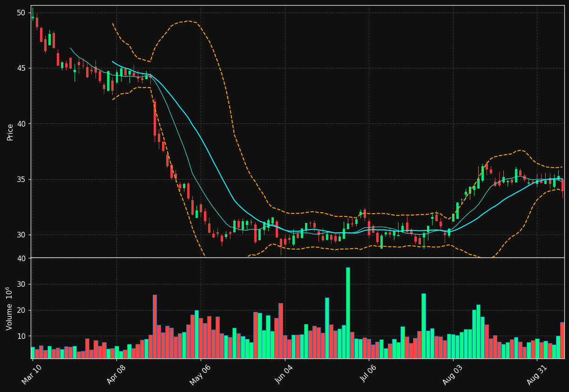569x392 pixels.
Task: Click the price axis value 35
Action: (x=21, y=180)
